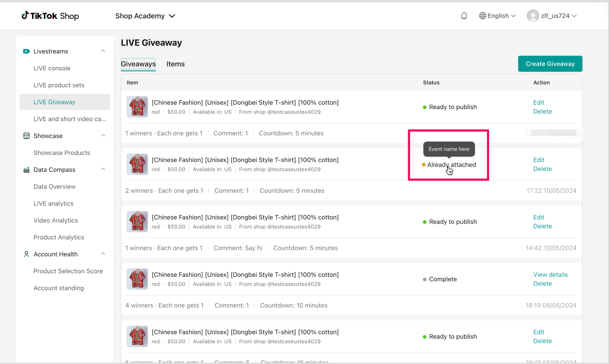
Task: Open the Shop Academy dropdown
Action: click(145, 16)
